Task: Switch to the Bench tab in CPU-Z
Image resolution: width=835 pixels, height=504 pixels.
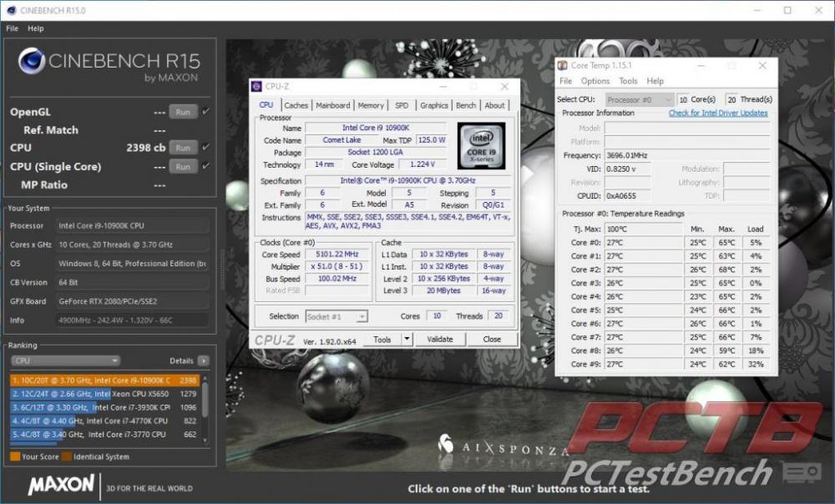Action: pyautogui.click(x=466, y=105)
